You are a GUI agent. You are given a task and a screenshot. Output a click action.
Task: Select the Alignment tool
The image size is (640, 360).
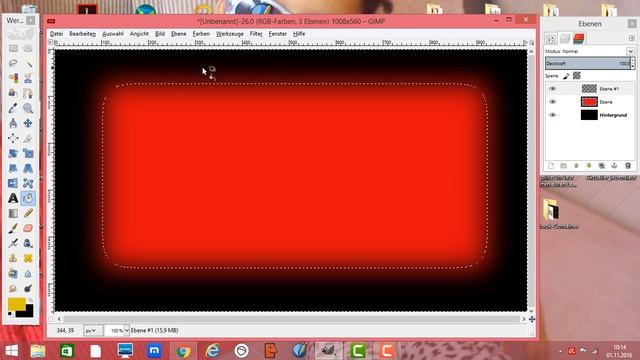tap(13, 138)
